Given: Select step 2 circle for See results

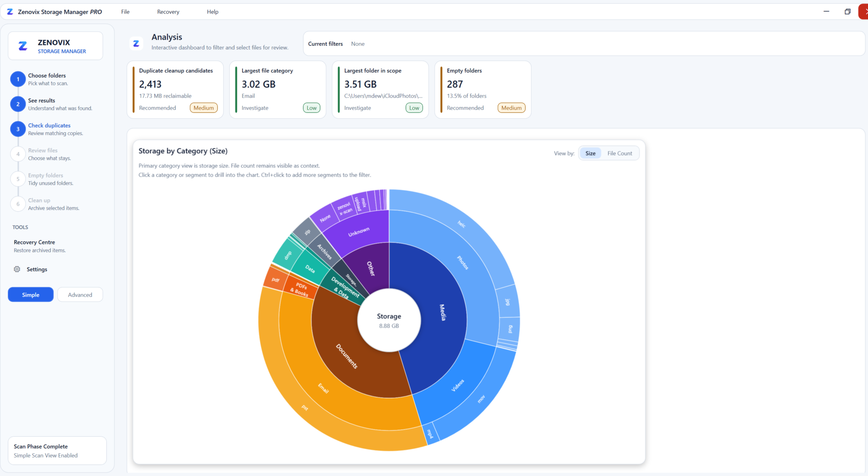Looking at the screenshot, I should (18, 104).
